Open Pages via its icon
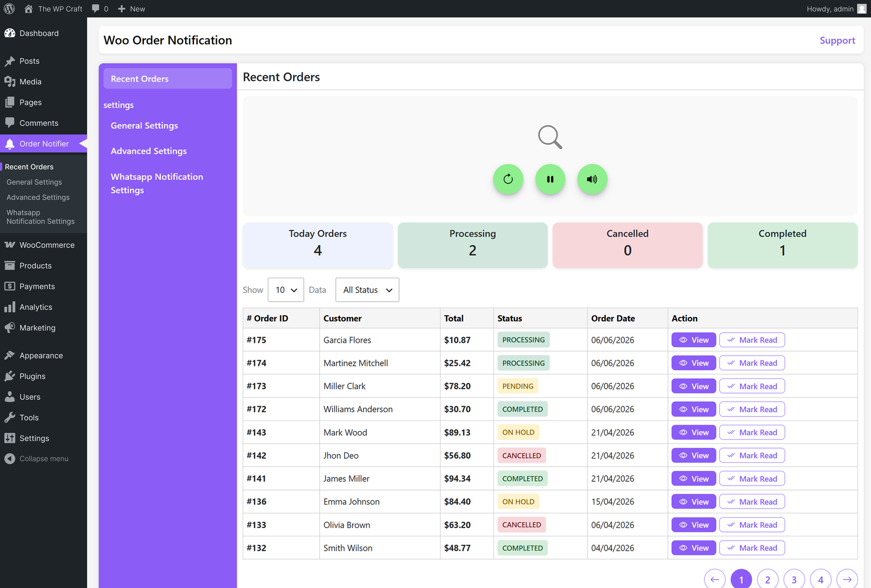Image resolution: width=871 pixels, height=588 pixels. click(x=10, y=102)
